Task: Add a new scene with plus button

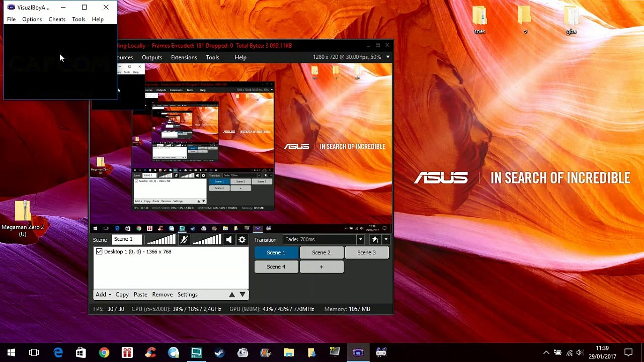Action: pyautogui.click(x=321, y=266)
